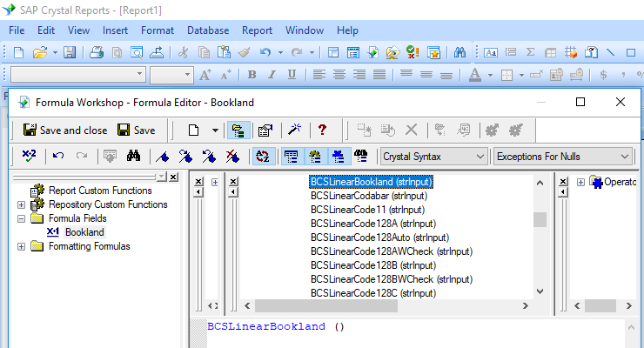Click the red question mark Help icon

click(322, 130)
